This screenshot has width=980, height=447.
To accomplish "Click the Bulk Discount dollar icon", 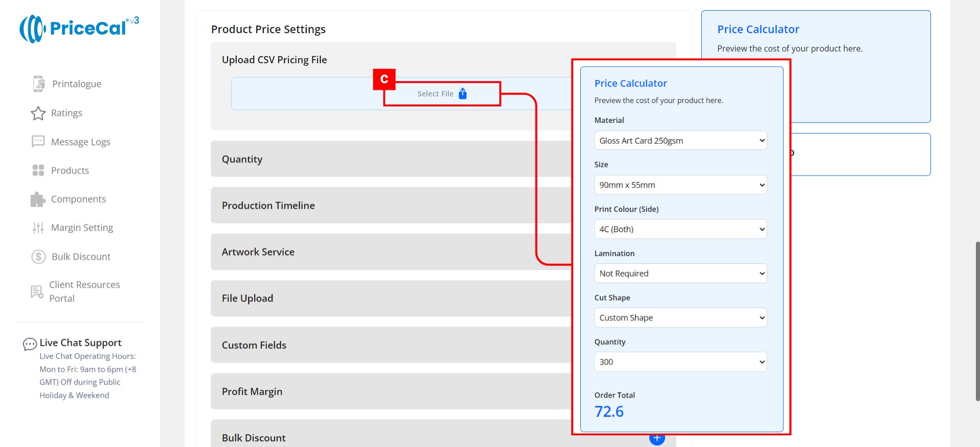I will (x=39, y=257).
